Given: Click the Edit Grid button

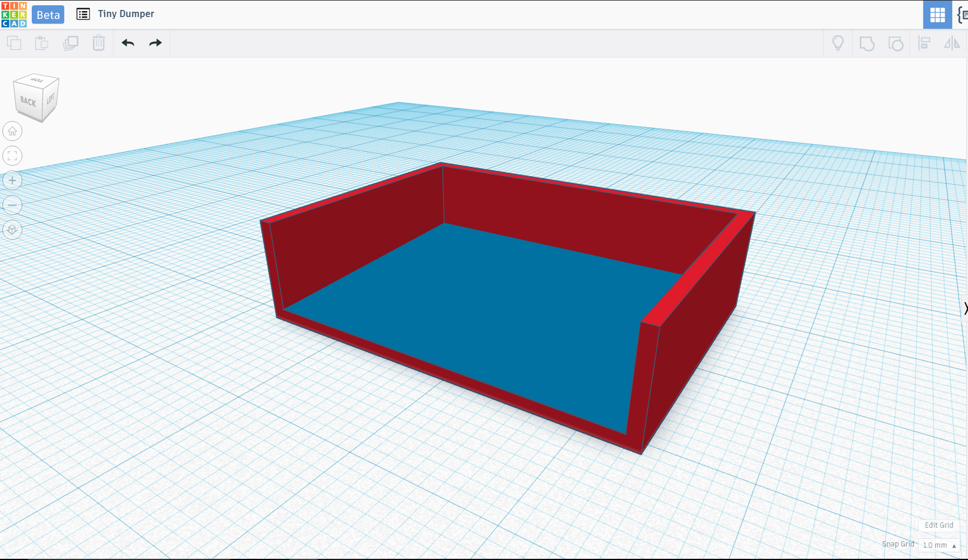Looking at the screenshot, I should click(x=939, y=525).
